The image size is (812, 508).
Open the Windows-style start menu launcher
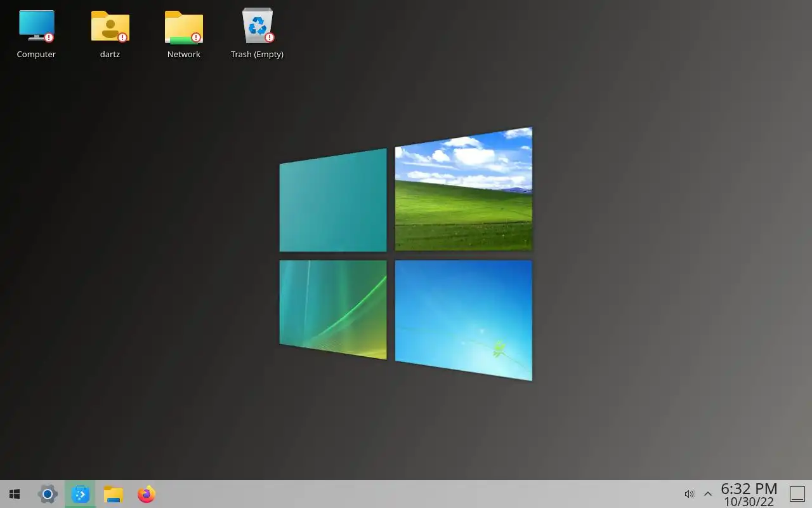click(x=15, y=494)
